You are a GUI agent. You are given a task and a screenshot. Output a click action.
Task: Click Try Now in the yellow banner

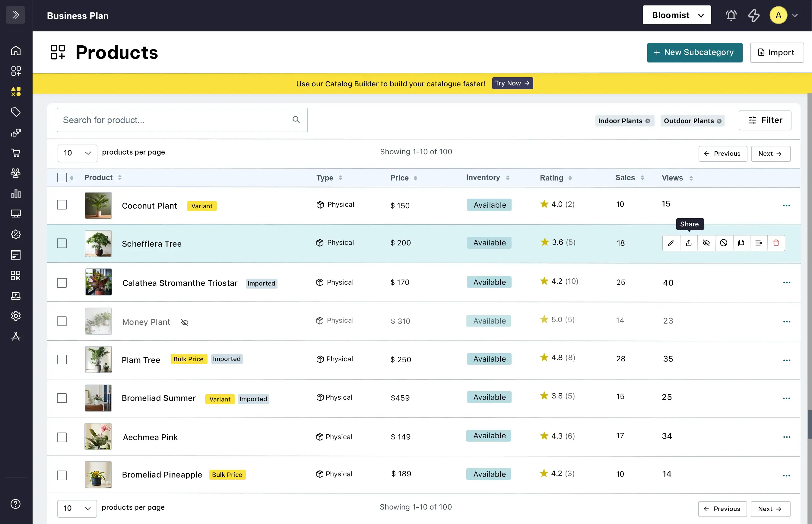tap(512, 83)
